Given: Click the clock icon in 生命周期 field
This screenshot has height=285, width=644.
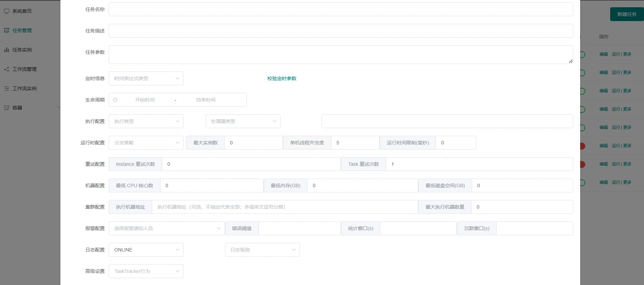Looking at the screenshot, I should tap(115, 100).
